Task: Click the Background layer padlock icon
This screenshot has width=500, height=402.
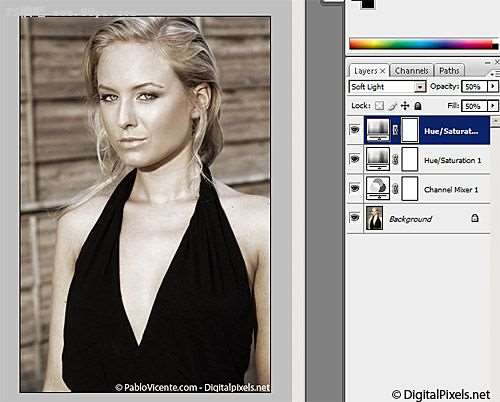Action: click(x=475, y=218)
